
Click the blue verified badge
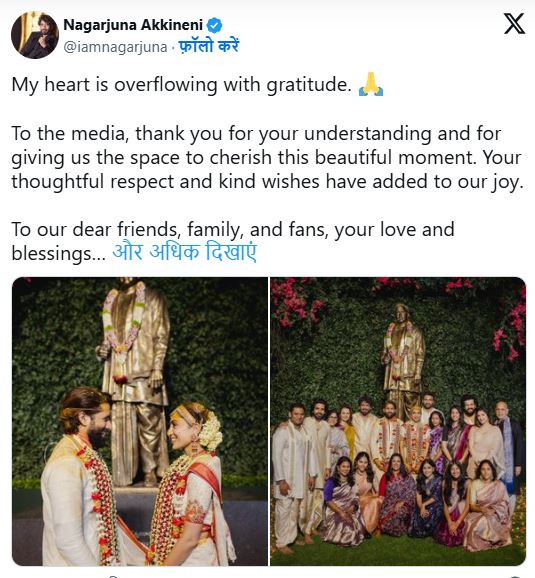tap(214, 25)
